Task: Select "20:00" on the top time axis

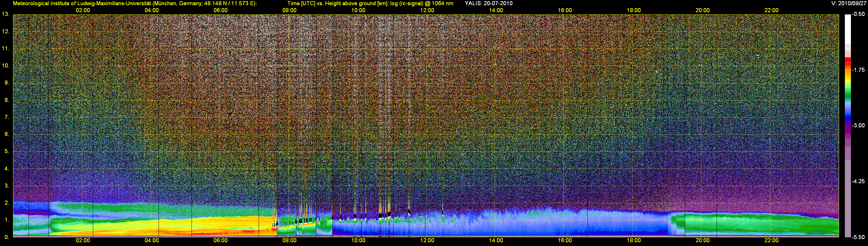Action: click(703, 10)
